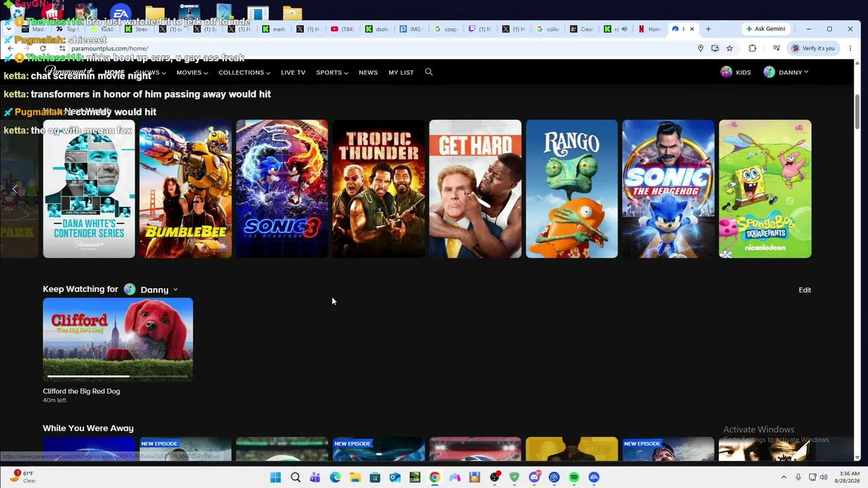The width and height of the screenshot is (868, 488).
Task: Open the tab groups icon in Chrome toolbar
Action: (776, 48)
